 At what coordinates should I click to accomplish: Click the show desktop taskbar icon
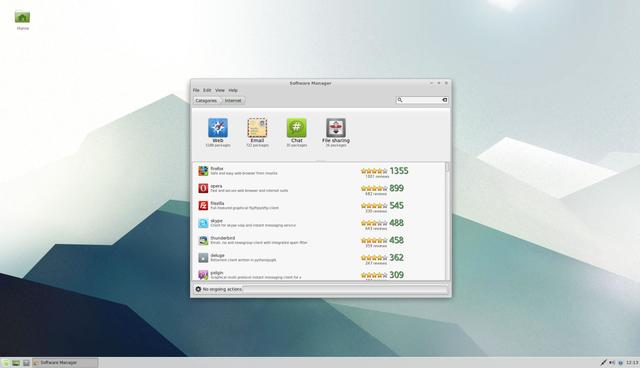tap(16, 363)
